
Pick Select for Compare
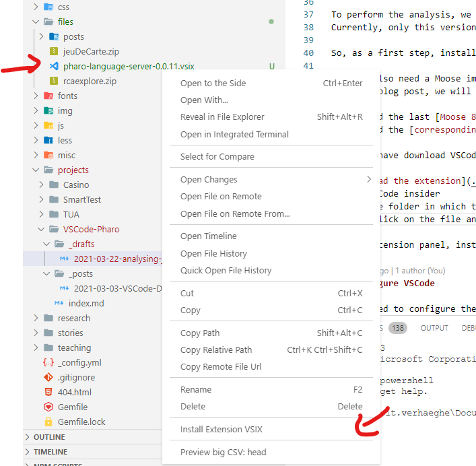(x=271, y=157)
